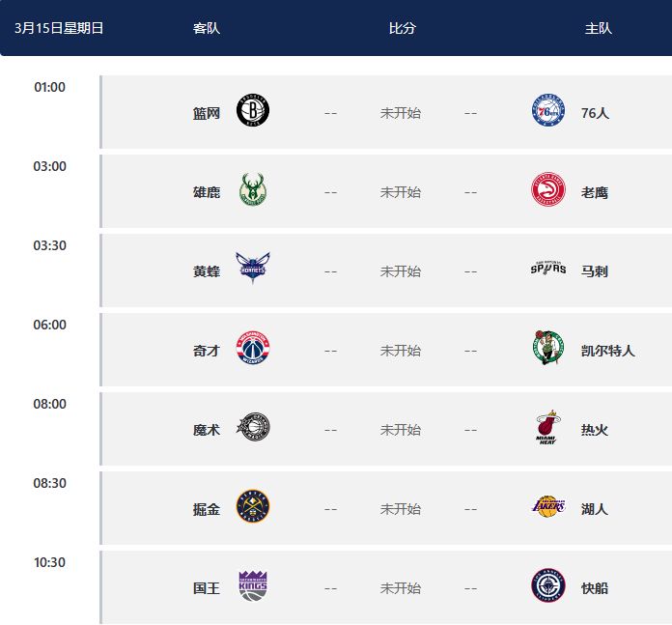Click 未开始 status for 雄鹿 vs 老鹰
Screen dimensions: 672x625
pyautogui.click(x=400, y=192)
